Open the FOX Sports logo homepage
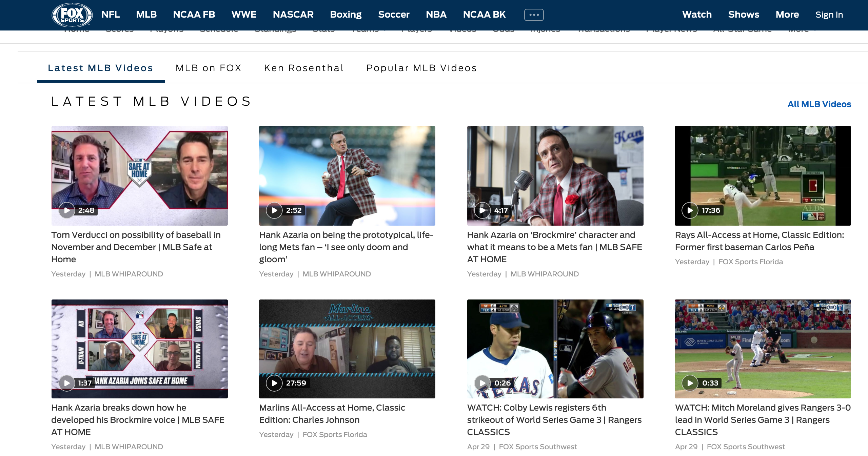The image size is (868, 456). 72,15
